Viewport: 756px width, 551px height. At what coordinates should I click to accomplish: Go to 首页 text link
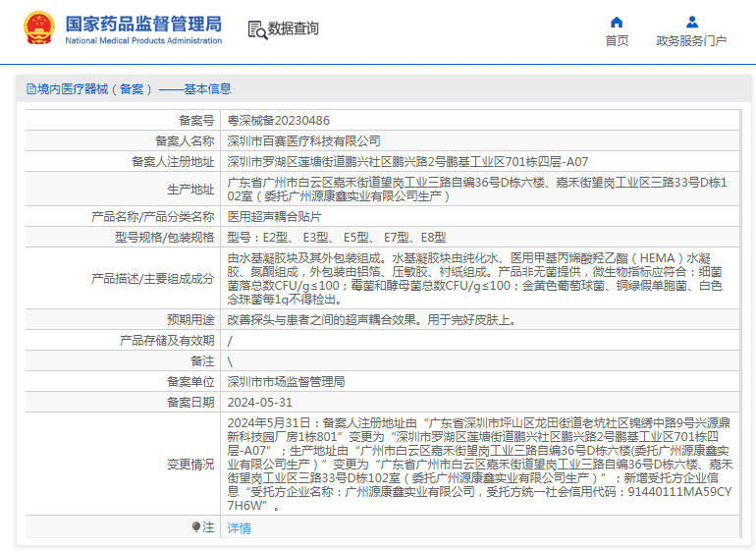pyautogui.click(x=618, y=41)
